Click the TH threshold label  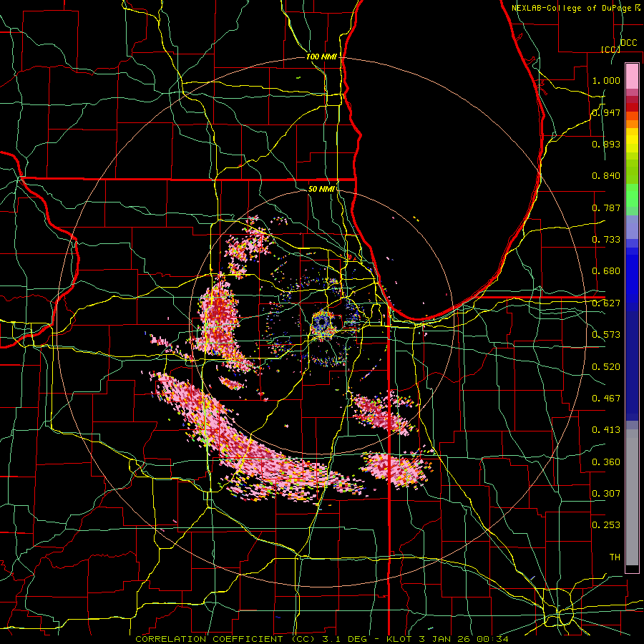pos(615,557)
